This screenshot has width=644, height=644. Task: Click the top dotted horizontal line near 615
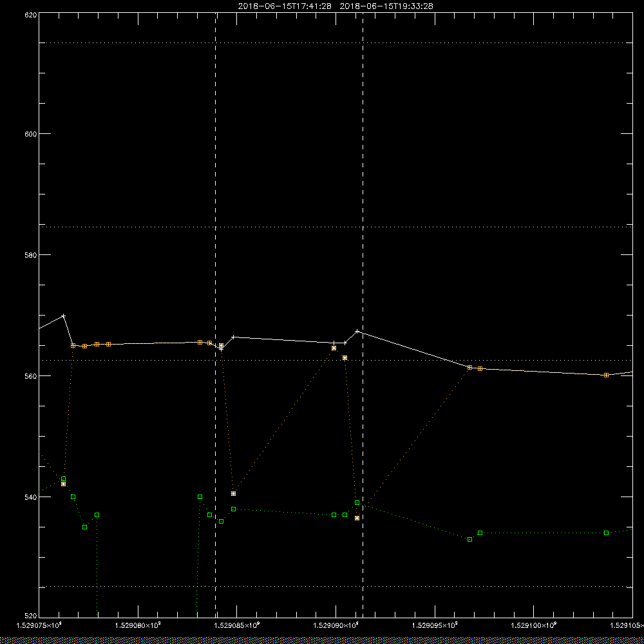pos(336,43)
